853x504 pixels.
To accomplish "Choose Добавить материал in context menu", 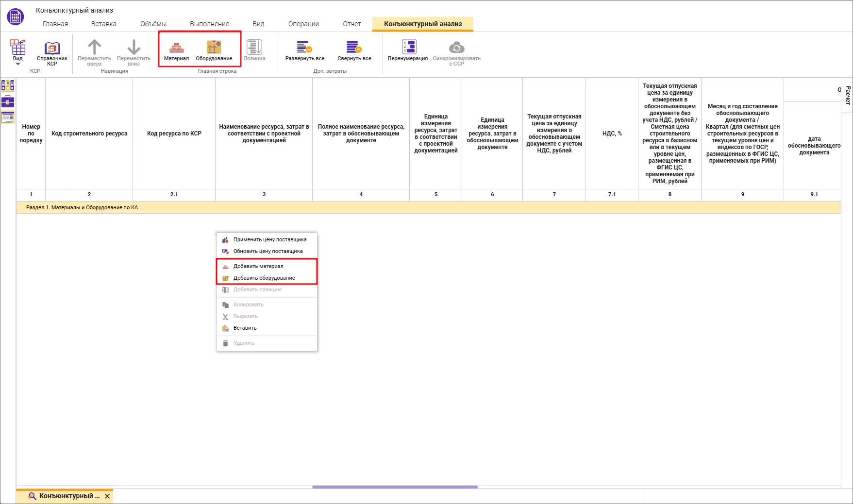I will [x=258, y=266].
